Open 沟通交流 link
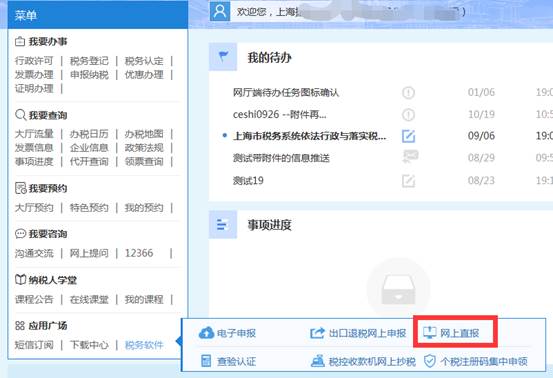 tap(34, 253)
